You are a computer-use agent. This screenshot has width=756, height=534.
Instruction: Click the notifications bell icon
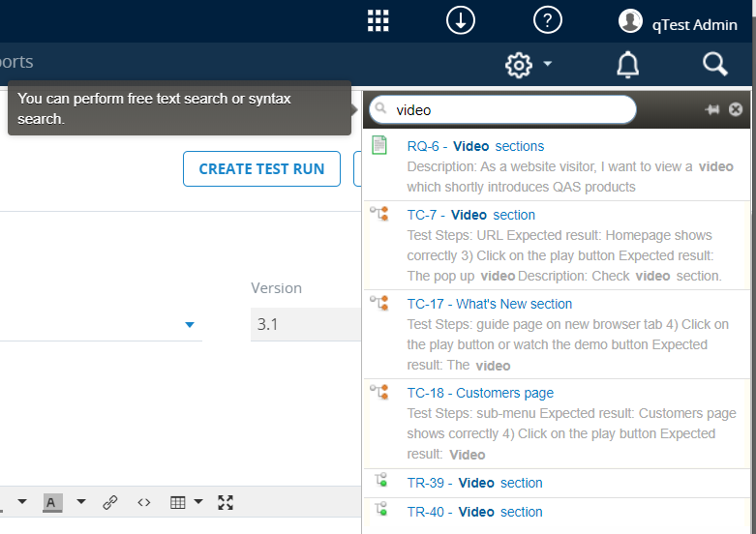point(628,65)
